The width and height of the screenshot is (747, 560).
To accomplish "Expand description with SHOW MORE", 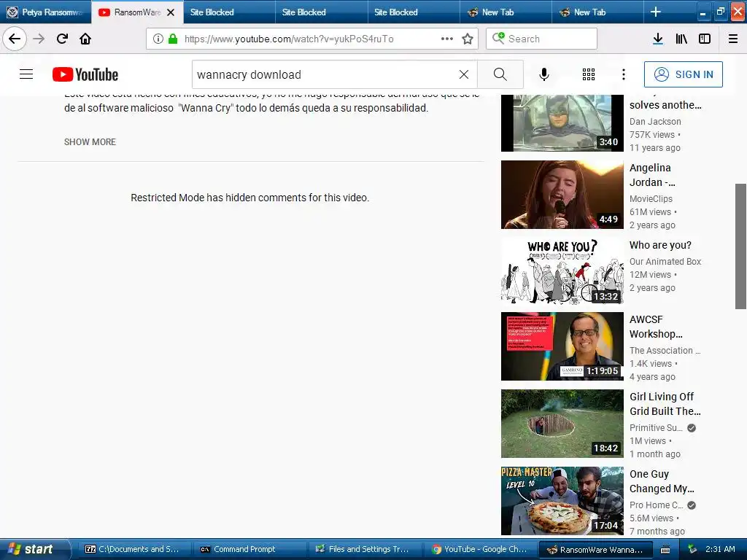I will 90,142.
